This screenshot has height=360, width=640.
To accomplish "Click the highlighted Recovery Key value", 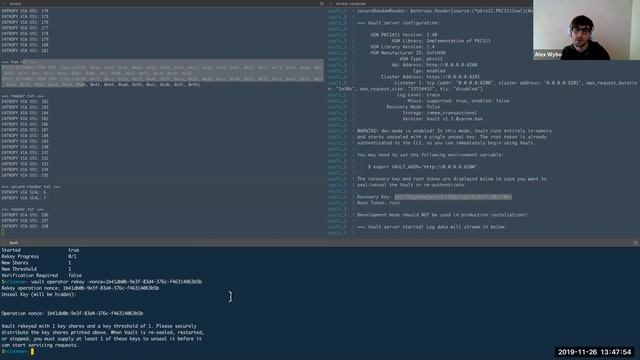I will tap(453, 197).
